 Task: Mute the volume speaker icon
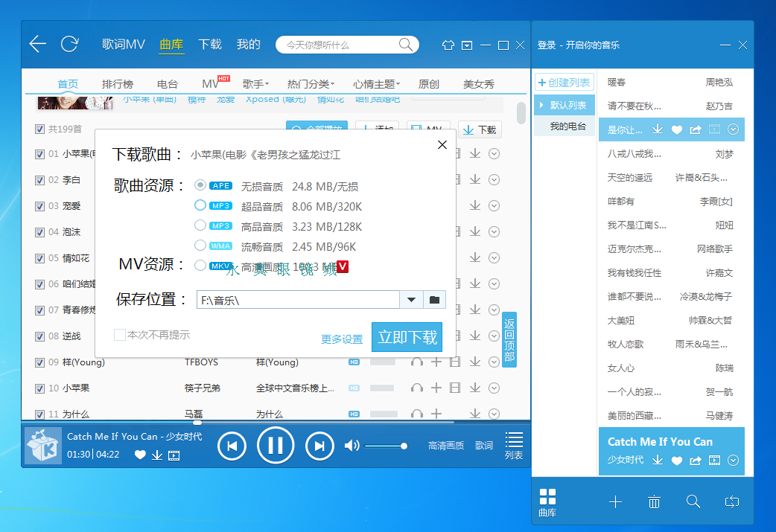352,446
